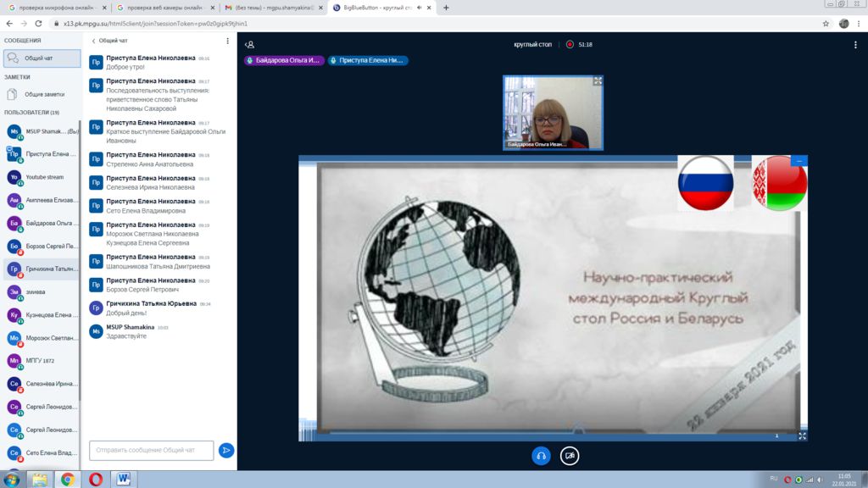The height and width of the screenshot is (488, 868).
Task: Open Opera from the Windows taskbar
Action: pyautogui.click(x=96, y=480)
